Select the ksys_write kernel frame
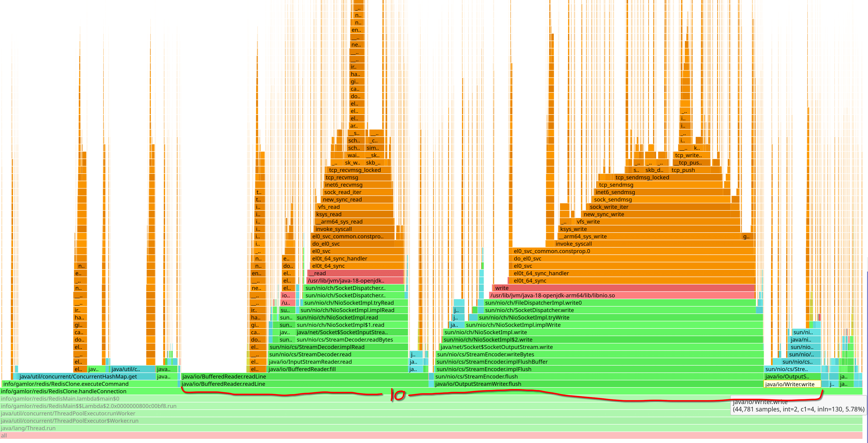Image resolution: width=868 pixels, height=443 pixels. coord(649,229)
